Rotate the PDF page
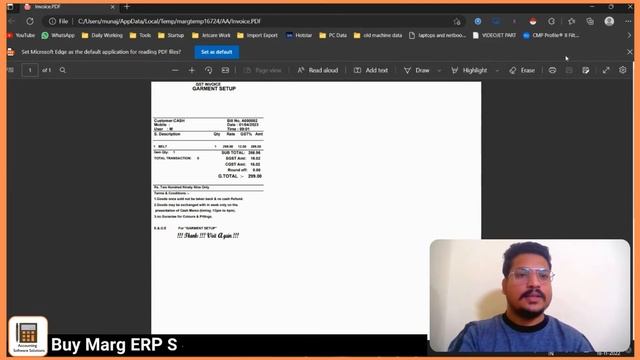Image resolution: width=640 pixels, height=360 pixels. 209,70
